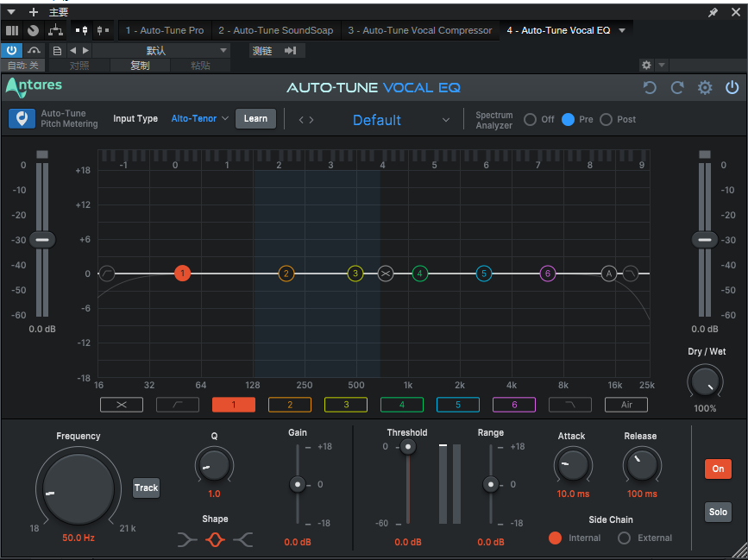
Task: Select EQ band node 4 on graph
Action: (420, 274)
